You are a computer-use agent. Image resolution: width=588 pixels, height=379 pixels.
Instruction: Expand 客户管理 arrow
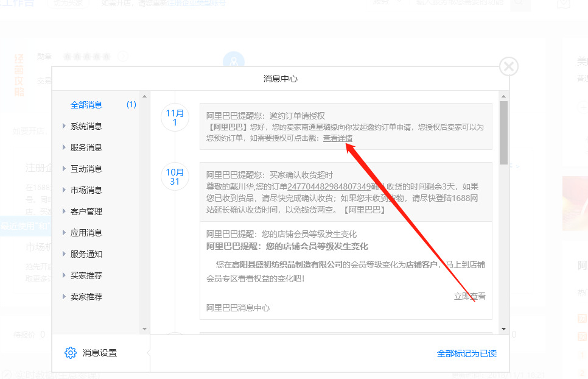(64, 211)
